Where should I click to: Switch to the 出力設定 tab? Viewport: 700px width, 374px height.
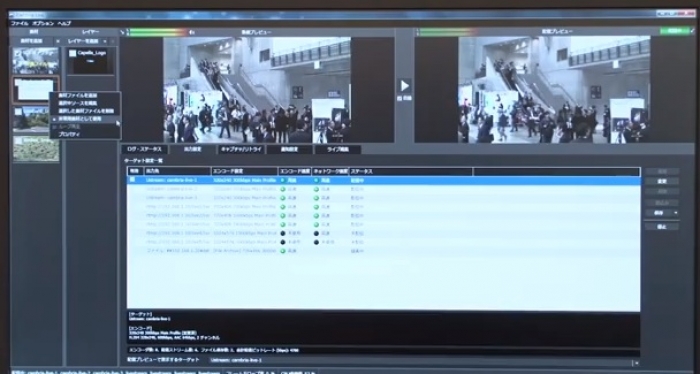192,149
